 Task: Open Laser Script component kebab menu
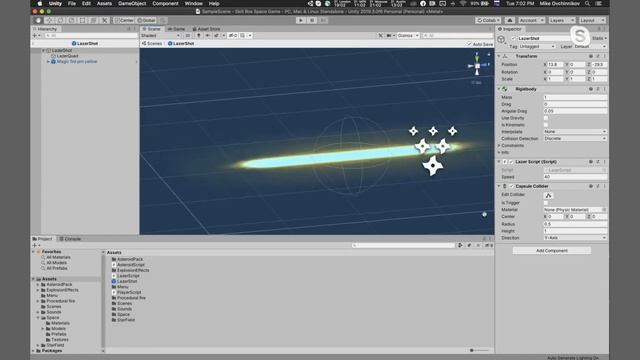coord(605,162)
